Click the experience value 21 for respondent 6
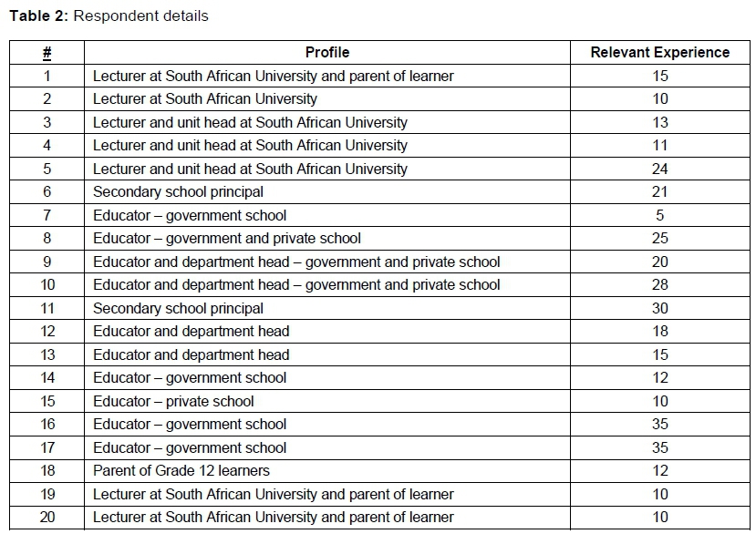Viewport: 756px width, 534px height. pyautogui.click(x=659, y=191)
